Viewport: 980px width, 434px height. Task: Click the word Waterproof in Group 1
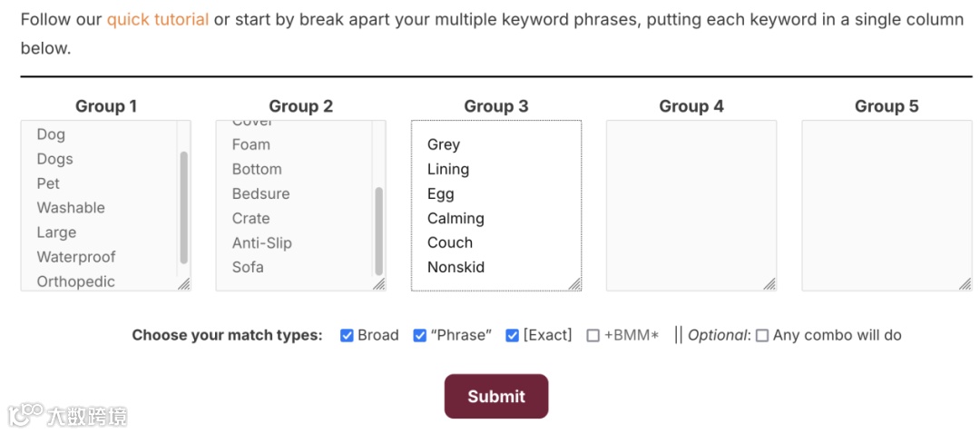click(76, 257)
